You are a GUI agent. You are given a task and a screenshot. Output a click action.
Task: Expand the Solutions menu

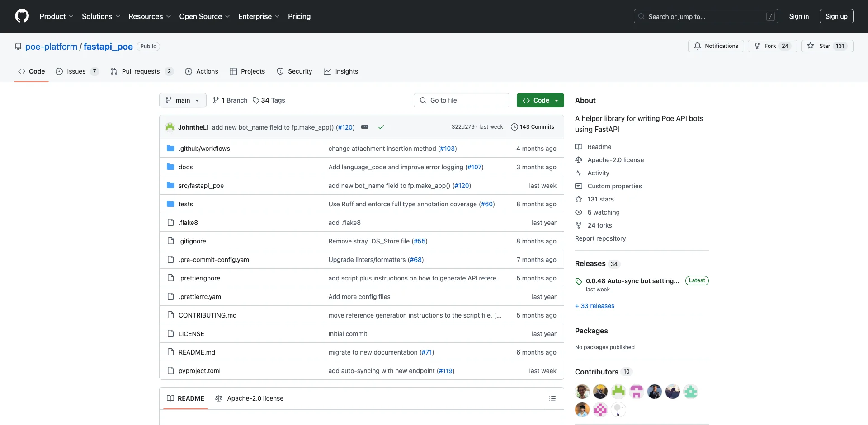101,16
